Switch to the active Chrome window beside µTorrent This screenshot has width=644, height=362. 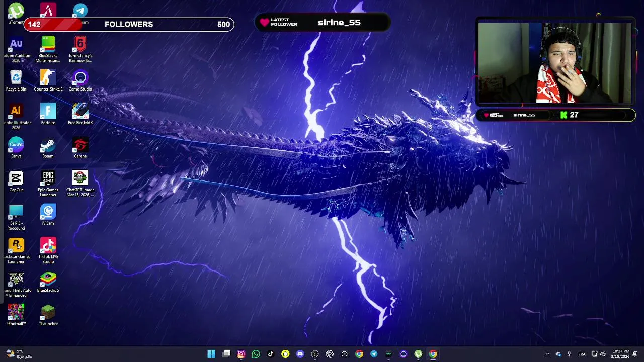433,354
